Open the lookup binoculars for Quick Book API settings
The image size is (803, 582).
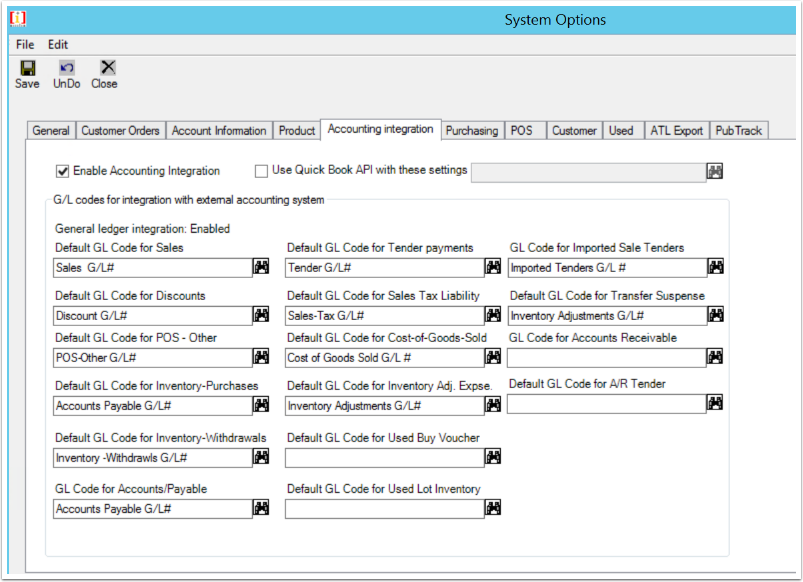coord(714,171)
